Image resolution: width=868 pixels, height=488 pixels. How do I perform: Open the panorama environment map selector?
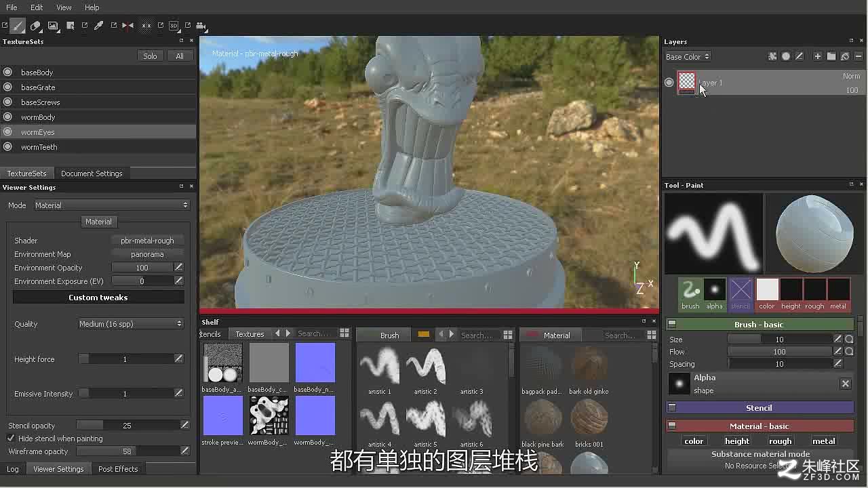(x=147, y=254)
